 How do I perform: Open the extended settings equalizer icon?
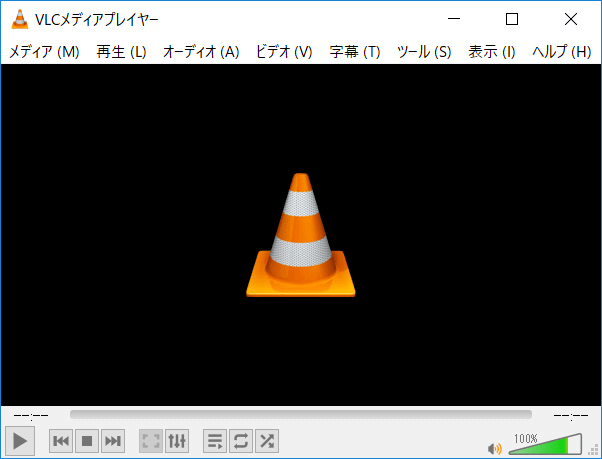(x=177, y=441)
